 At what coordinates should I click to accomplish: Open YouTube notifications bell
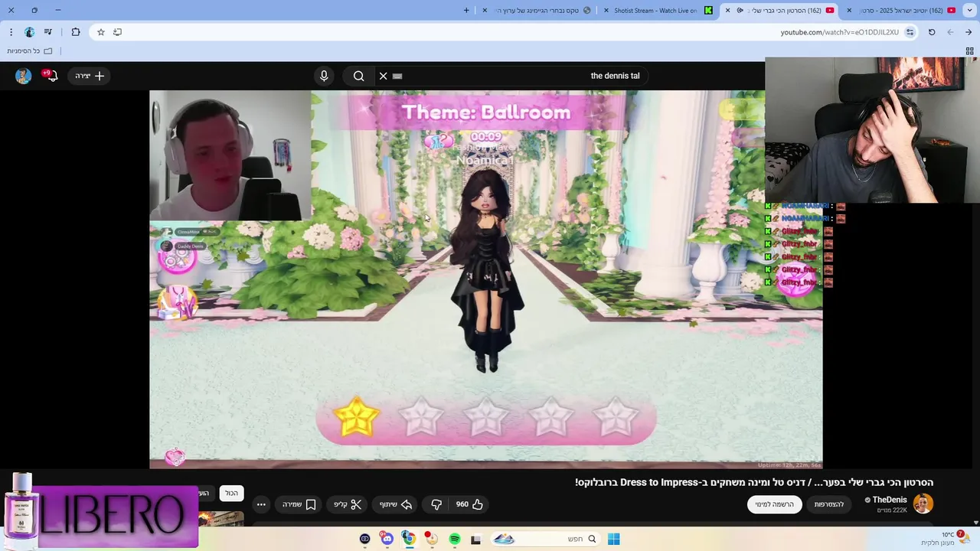click(51, 76)
